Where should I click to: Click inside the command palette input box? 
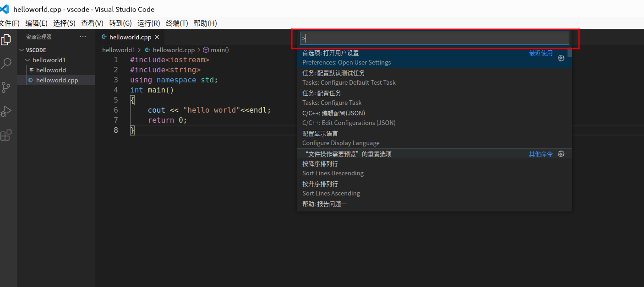(434, 38)
